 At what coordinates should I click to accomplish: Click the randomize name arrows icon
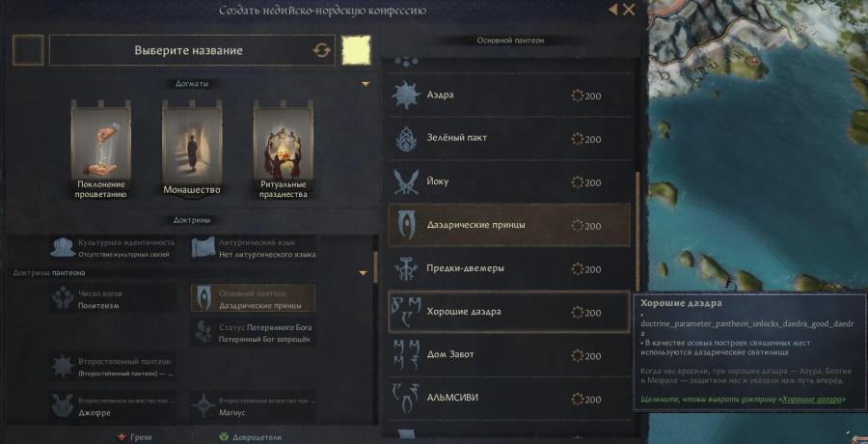point(321,50)
